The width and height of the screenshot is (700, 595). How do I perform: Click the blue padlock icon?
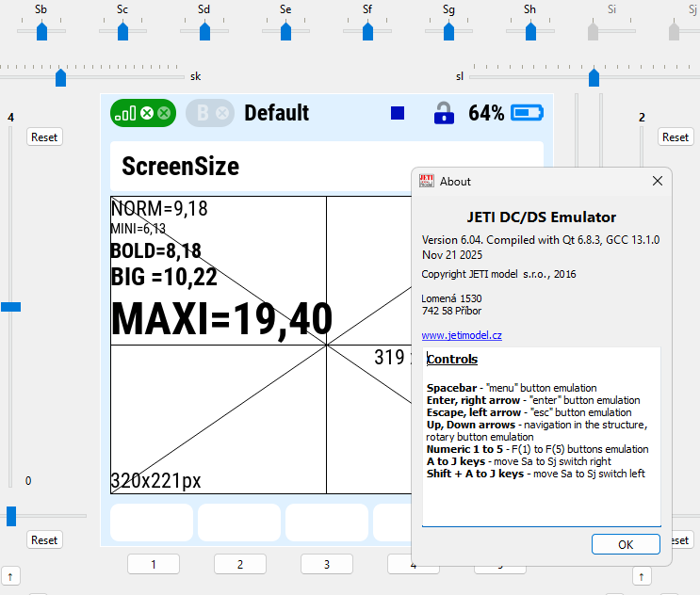point(444,113)
